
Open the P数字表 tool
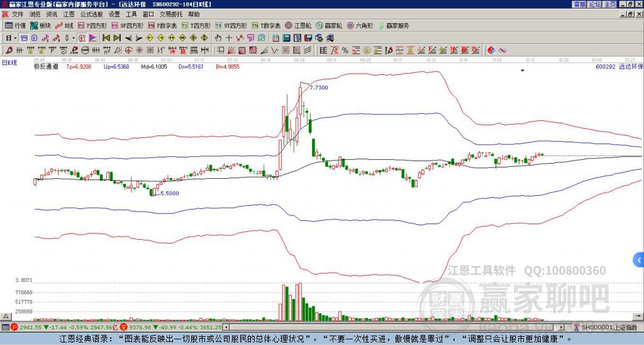coord(162,25)
